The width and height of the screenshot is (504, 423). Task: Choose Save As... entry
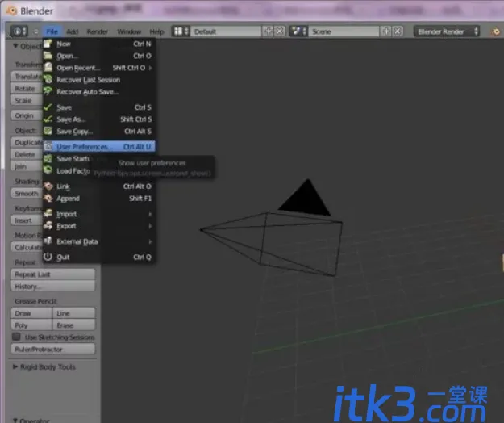pos(99,119)
